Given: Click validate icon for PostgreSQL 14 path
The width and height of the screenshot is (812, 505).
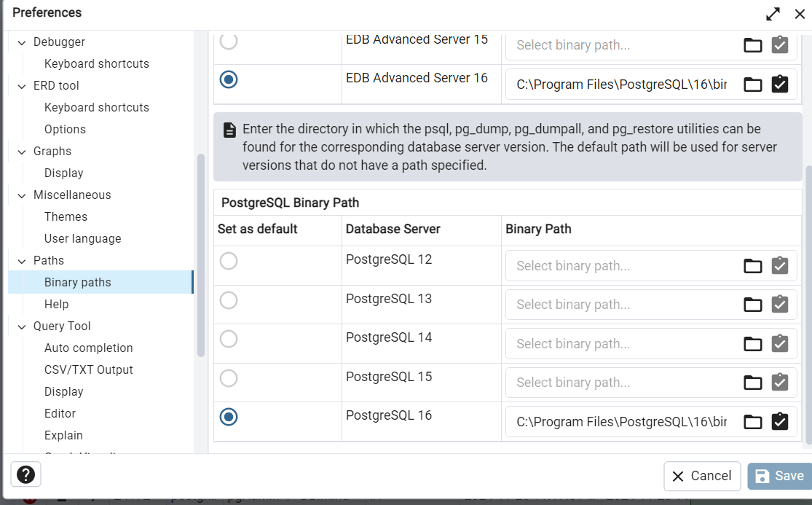Looking at the screenshot, I should coord(780,344).
